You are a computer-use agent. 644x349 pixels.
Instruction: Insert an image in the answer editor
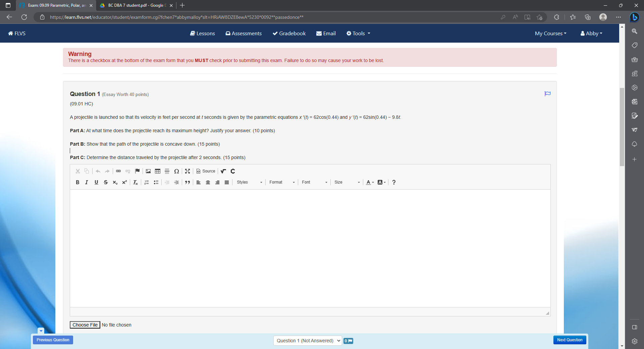148,171
